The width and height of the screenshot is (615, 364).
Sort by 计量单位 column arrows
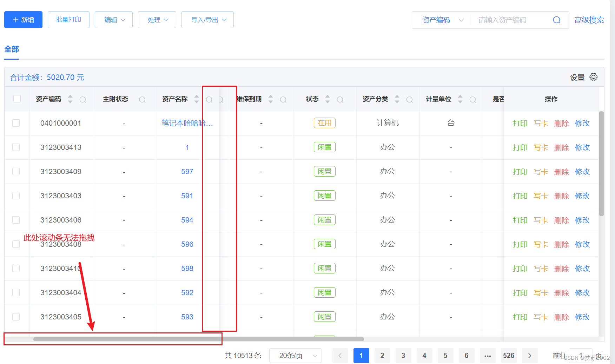click(x=460, y=99)
